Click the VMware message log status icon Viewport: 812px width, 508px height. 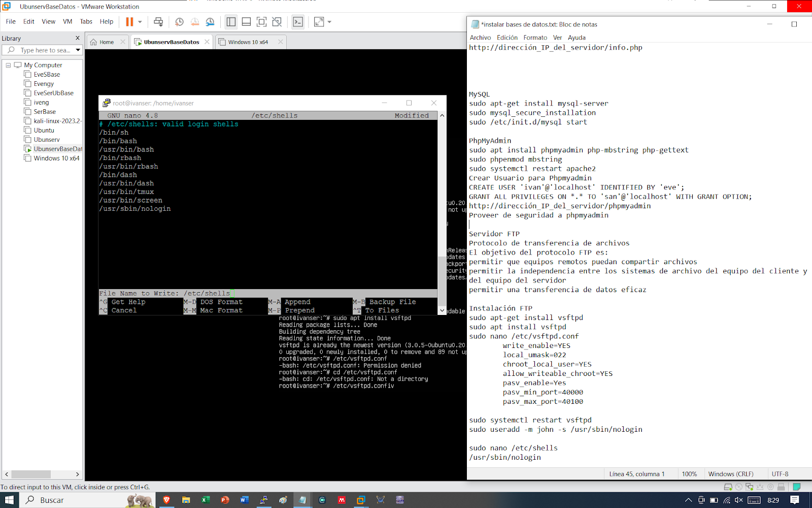tap(797, 487)
